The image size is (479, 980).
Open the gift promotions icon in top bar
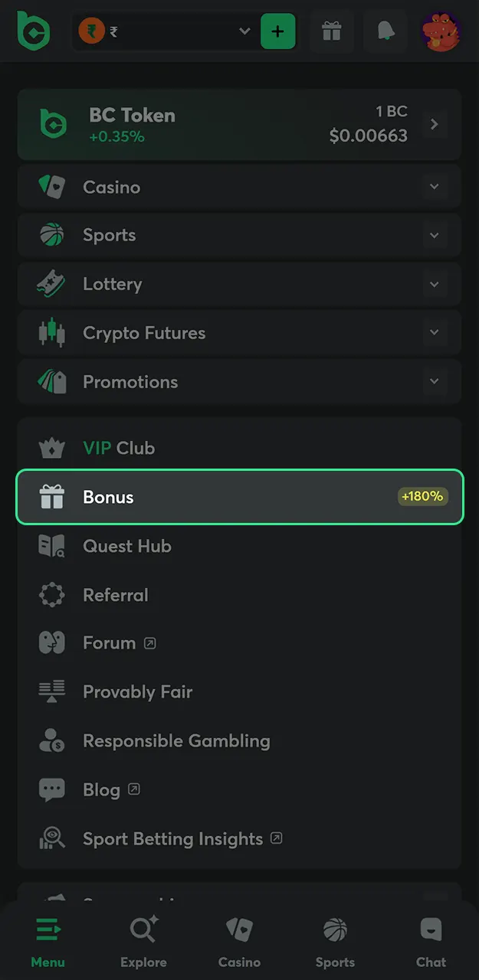click(332, 31)
